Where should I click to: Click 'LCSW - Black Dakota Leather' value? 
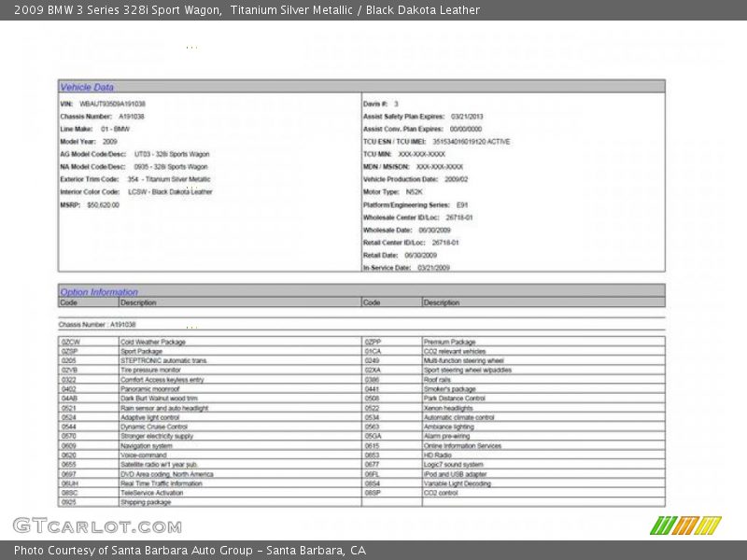[x=170, y=192]
